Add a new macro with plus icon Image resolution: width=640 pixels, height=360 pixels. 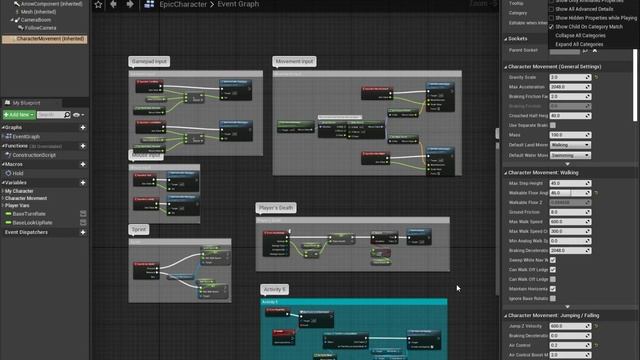(x=83, y=164)
